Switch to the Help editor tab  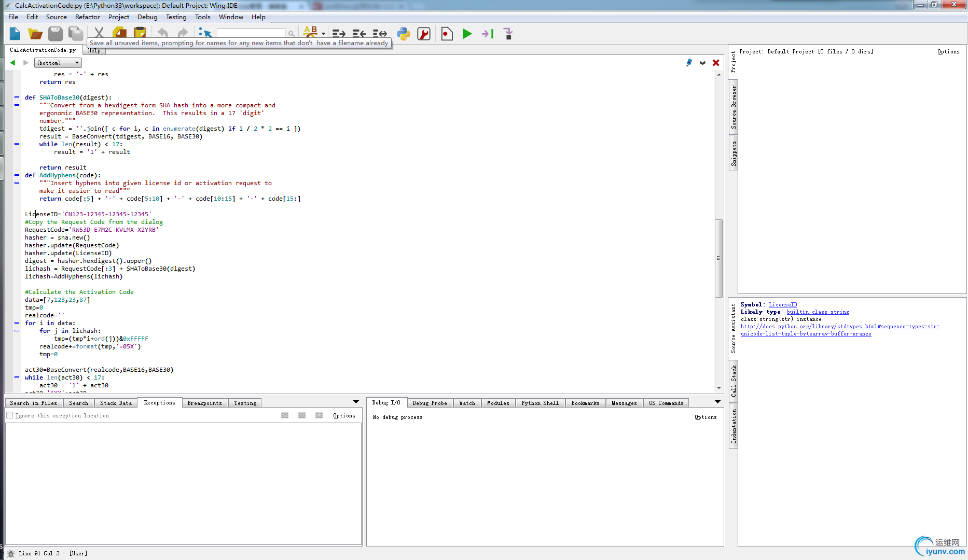(94, 50)
